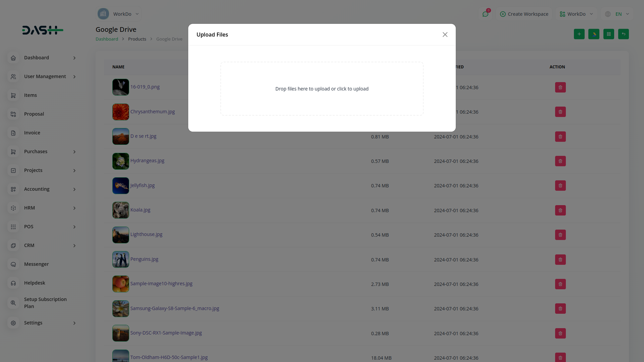Click the drop files upload area
The height and width of the screenshot is (362, 644).
click(322, 89)
